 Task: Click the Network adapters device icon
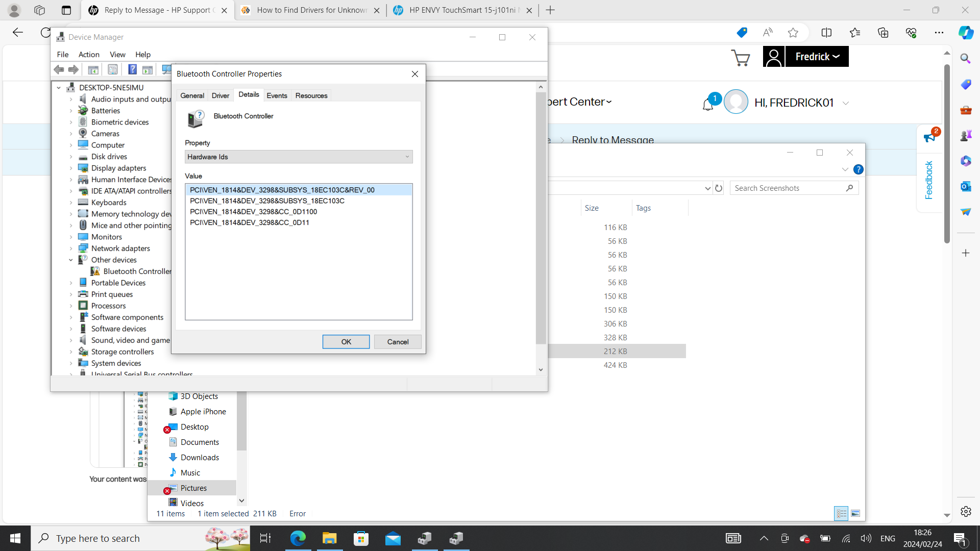tap(83, 248)
